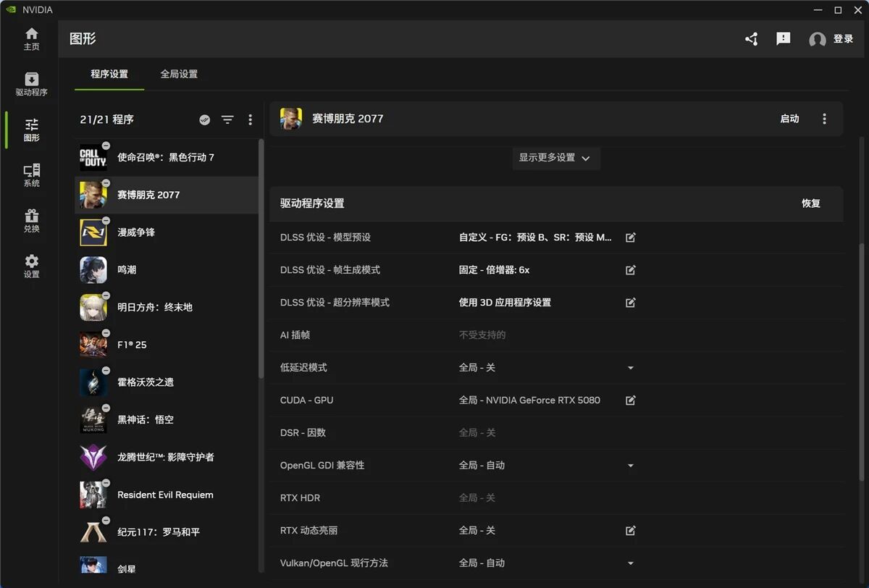
Task: Edit the RTX 动态亮丽 setting
Action: click(631, 531)
